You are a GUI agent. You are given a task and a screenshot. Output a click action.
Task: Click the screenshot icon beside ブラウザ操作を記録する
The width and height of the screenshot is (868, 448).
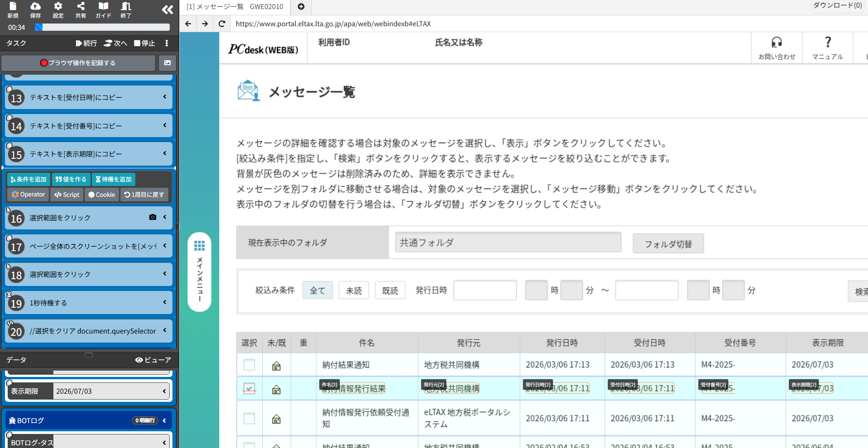[x=167, y=63]
